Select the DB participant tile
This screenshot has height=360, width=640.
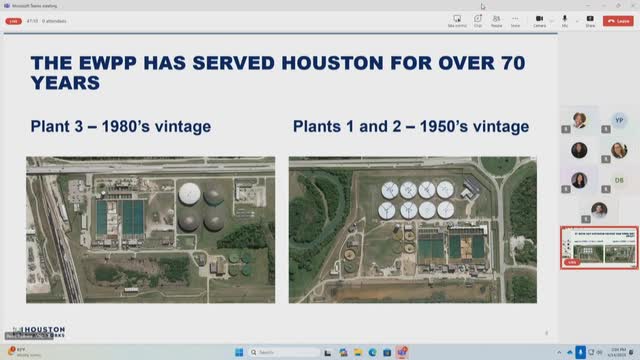[x=619, y=180]
